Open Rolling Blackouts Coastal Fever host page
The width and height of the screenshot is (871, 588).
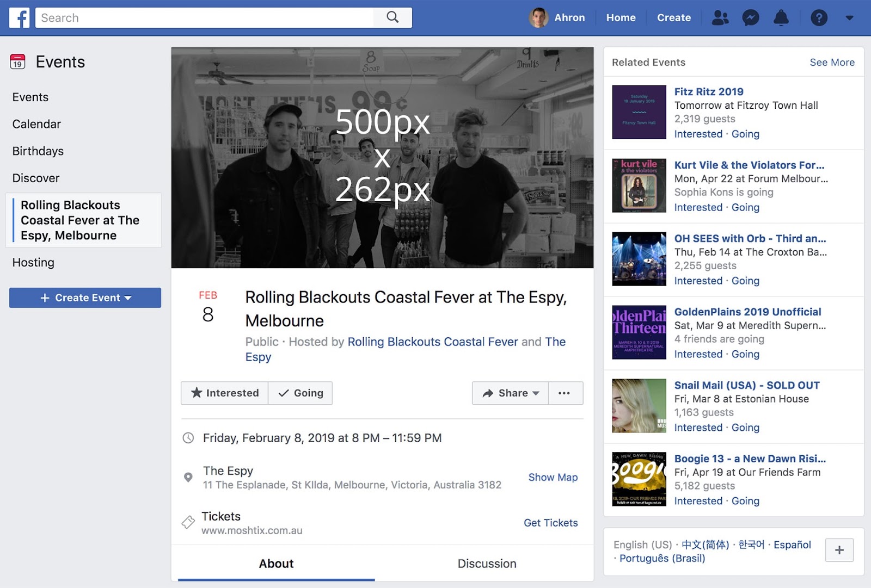[x=433, y=342]
